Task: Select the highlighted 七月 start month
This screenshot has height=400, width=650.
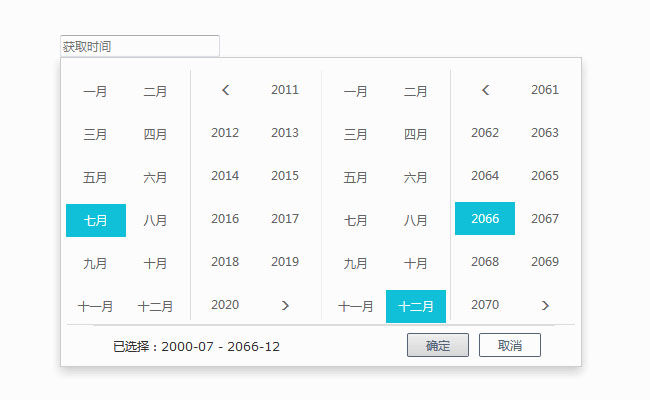Action: pos(96,220)
